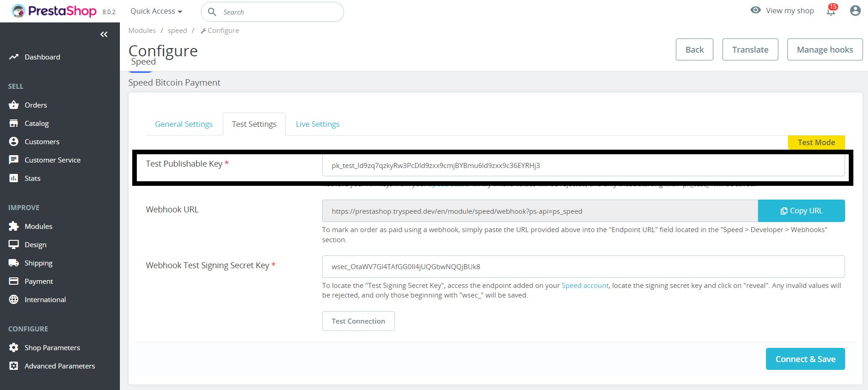Click the Shop Parameters gear icon

point(14,347)
